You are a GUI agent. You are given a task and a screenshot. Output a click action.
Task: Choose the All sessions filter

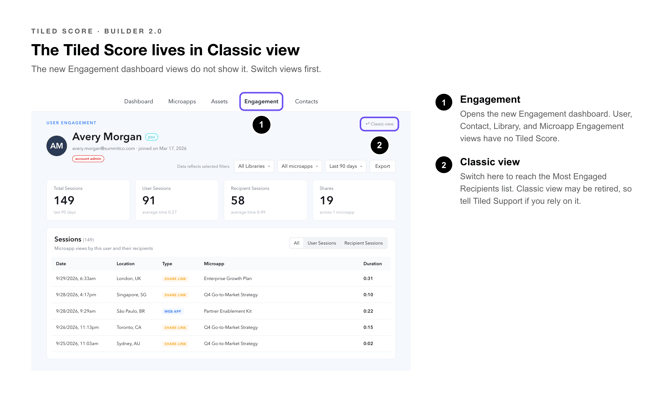tap(296, 243)
